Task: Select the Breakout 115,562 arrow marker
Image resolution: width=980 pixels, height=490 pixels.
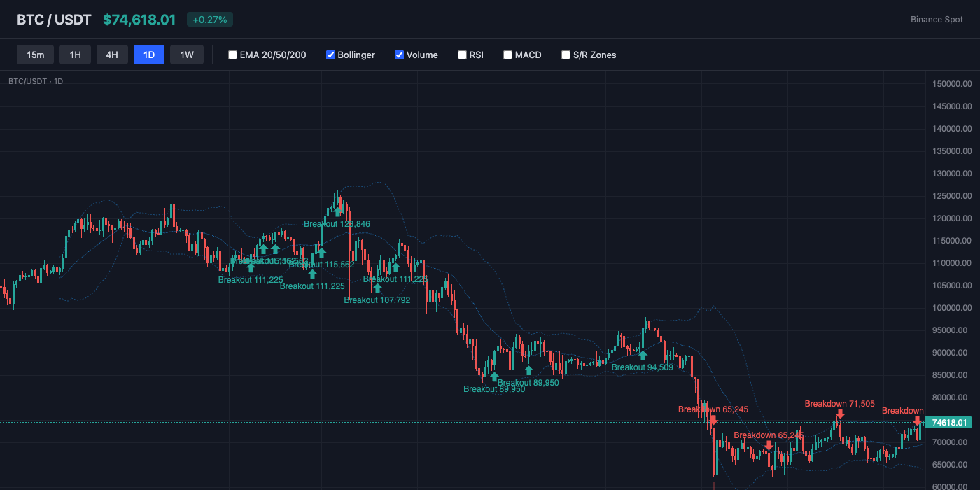Action: point(321,253)
